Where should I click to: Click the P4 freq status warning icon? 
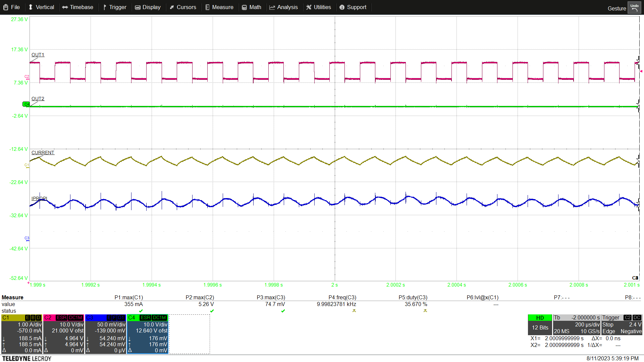tap(354, 311)
